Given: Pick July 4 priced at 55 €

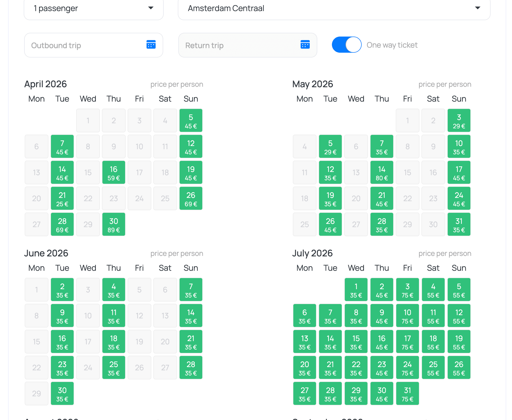Looking at the screenshot, I should [433, 290].
